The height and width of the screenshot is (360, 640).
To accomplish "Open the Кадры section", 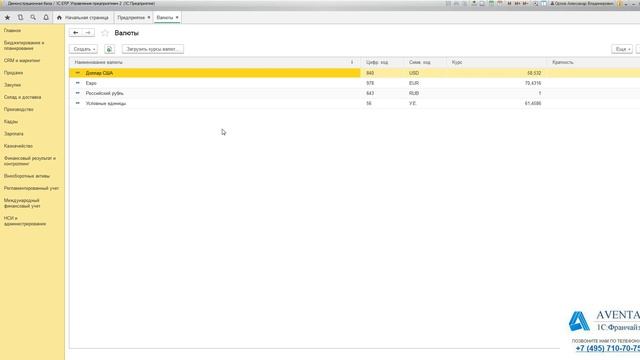I will tap(11, 122).
